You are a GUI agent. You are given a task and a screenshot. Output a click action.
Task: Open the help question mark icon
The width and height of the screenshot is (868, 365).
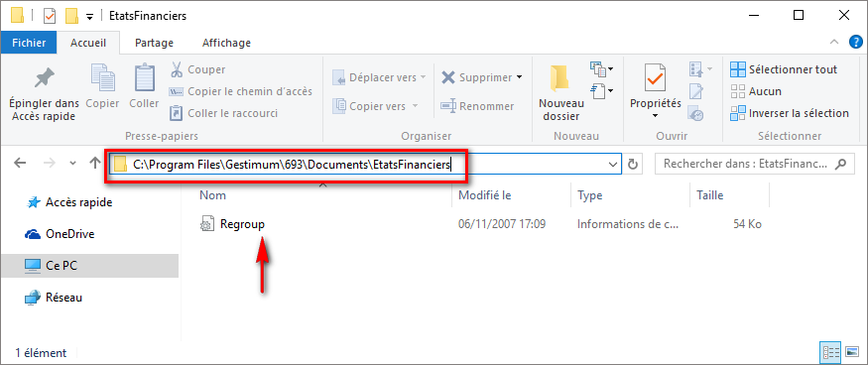click(856, 42)
